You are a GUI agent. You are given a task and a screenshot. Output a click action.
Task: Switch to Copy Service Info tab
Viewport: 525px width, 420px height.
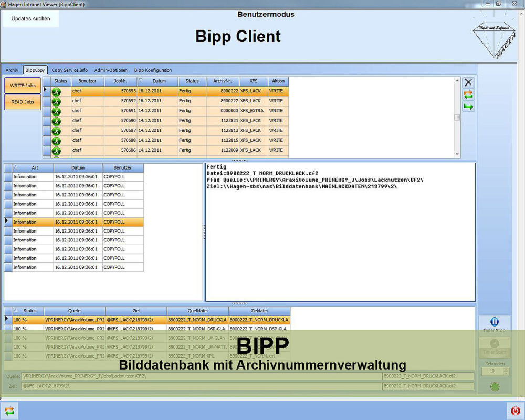pos(70,70)
